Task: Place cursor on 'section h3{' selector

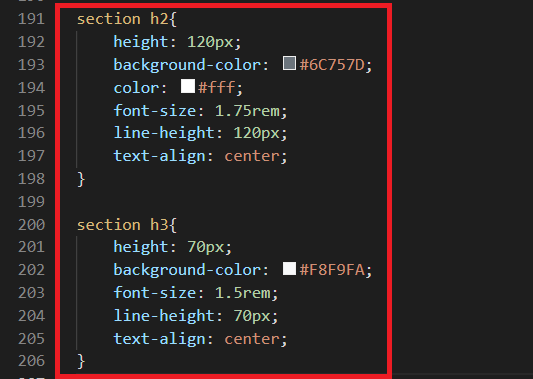Action: click(127, 225)
